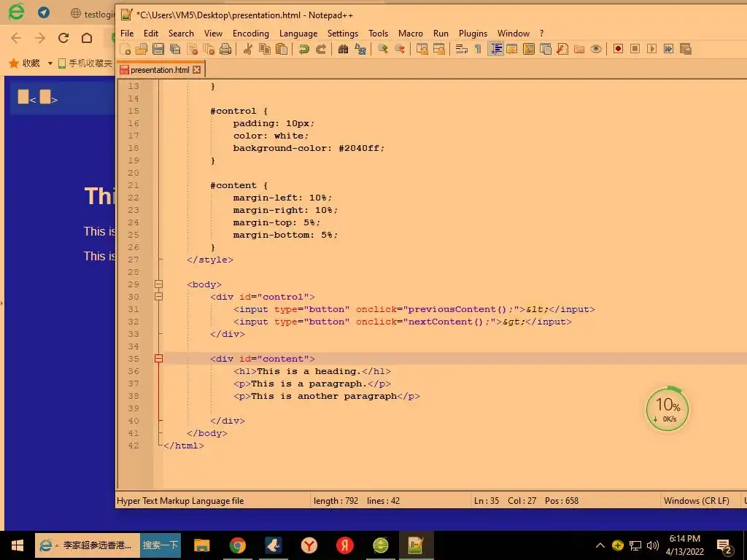Click the Ln : 35 status bar field

487,501
